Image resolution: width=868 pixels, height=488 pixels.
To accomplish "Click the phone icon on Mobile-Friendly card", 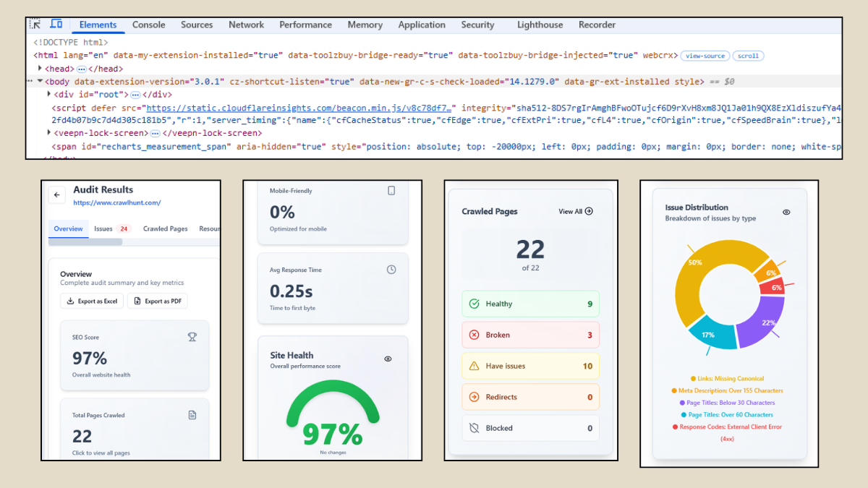I will pos(391,191).
